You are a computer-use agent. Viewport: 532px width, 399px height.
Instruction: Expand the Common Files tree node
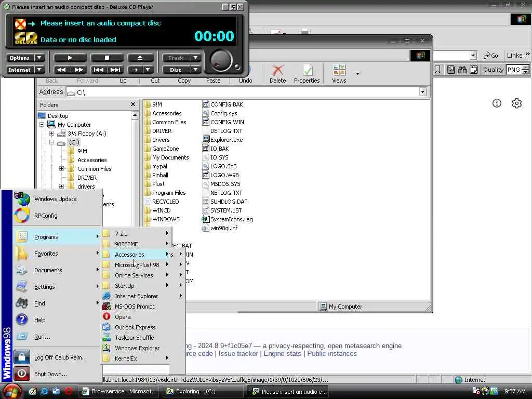pyautogui.click(x=61, y=169)
